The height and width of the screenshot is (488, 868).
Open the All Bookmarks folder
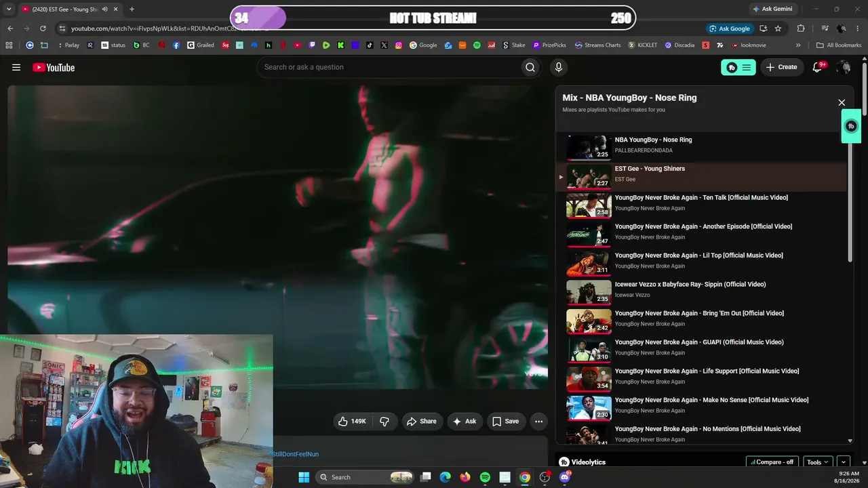839,45
